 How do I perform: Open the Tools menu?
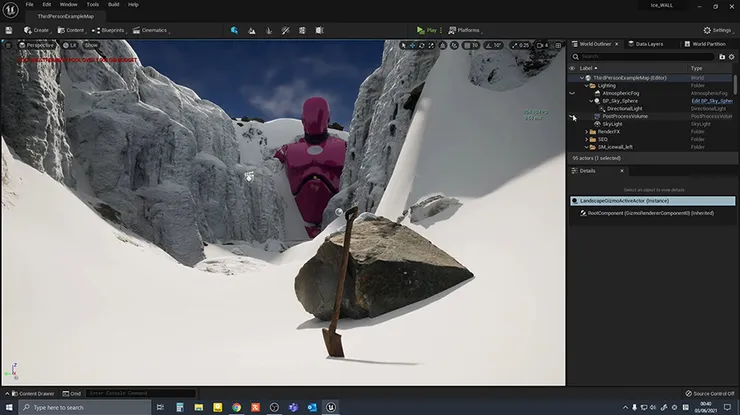(92, 5)
